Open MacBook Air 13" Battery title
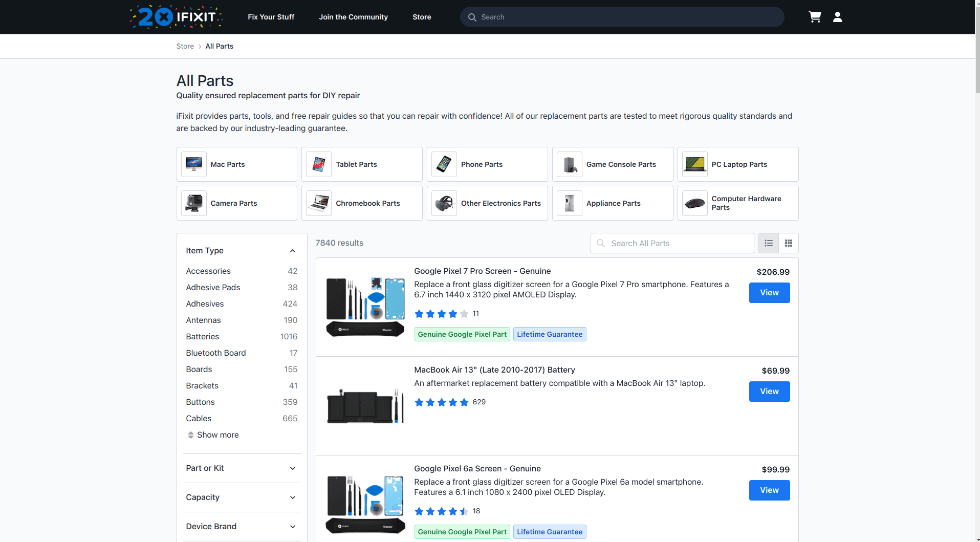980x542 pixels. pos(494,370)
